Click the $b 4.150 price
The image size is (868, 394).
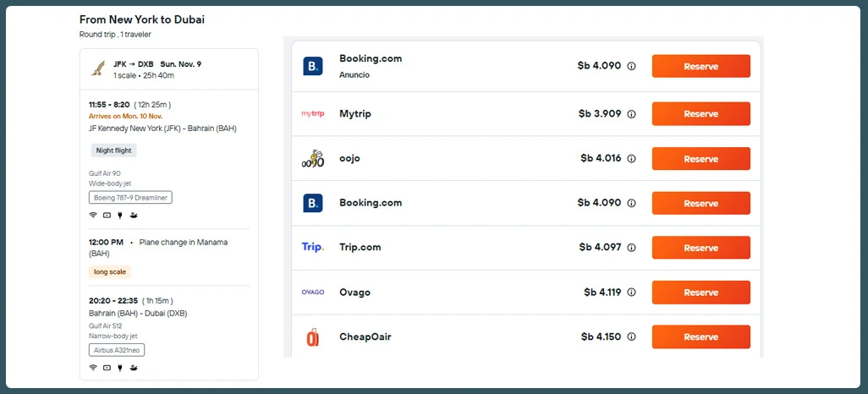click(x=602, y=337)
